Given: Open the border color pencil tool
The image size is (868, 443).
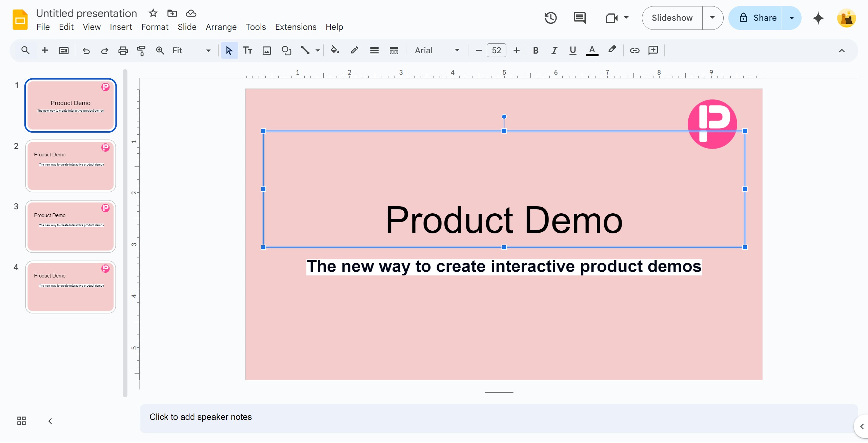Looking at the screenshot, I should (x=355, y=51).
